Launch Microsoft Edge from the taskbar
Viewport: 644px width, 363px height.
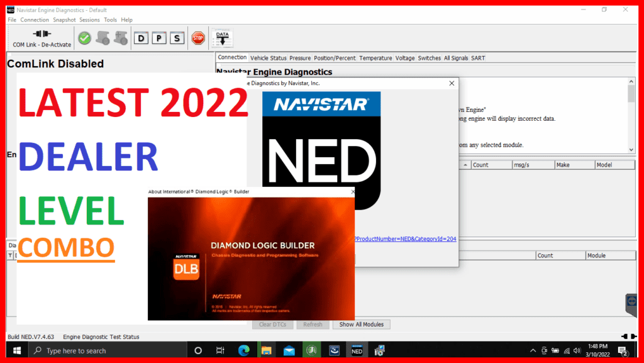tap(243, 350)
